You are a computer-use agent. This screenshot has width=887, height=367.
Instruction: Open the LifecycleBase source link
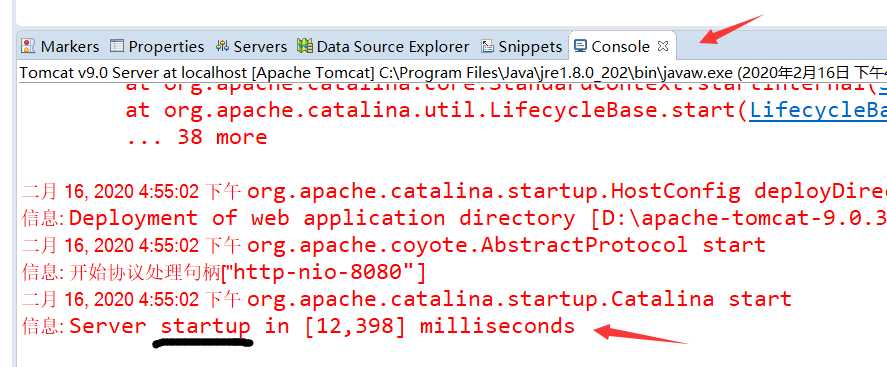(818, 110)
